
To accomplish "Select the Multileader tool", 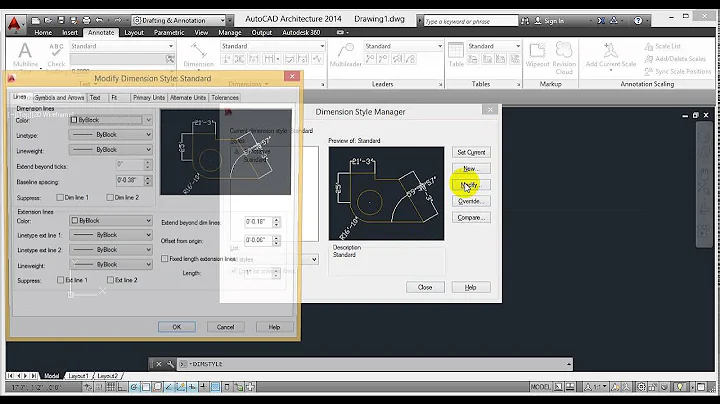I will [x=346, y=55].
